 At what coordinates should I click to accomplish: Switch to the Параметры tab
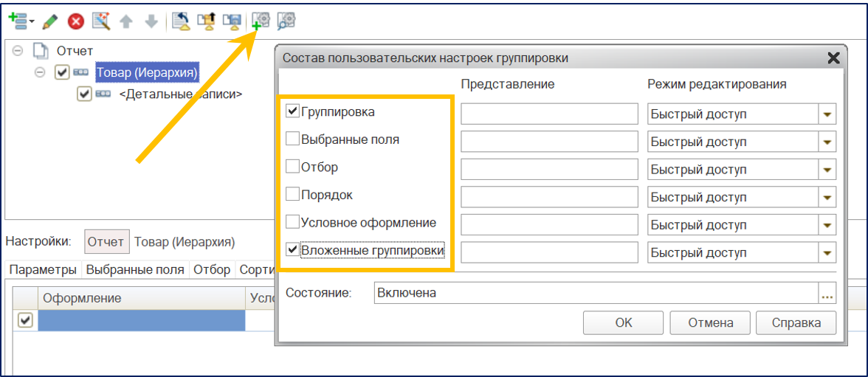[x=43, y=269]
